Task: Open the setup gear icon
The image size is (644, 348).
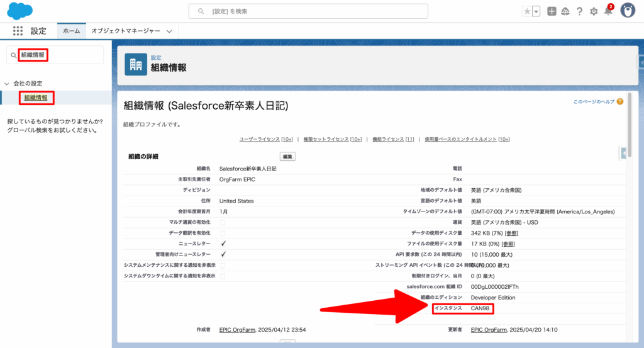Action: pos(594,11)
